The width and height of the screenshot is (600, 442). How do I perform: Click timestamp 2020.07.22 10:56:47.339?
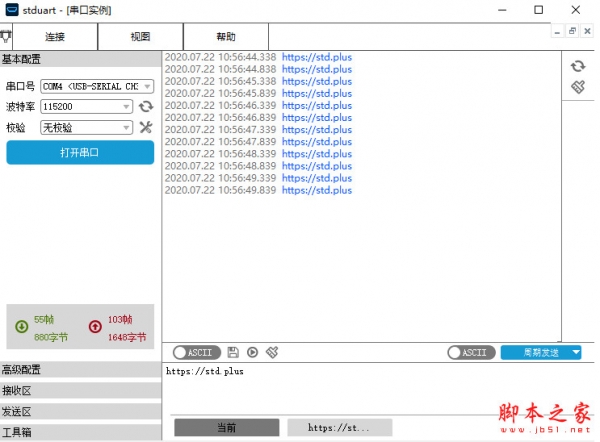(220, 130)
